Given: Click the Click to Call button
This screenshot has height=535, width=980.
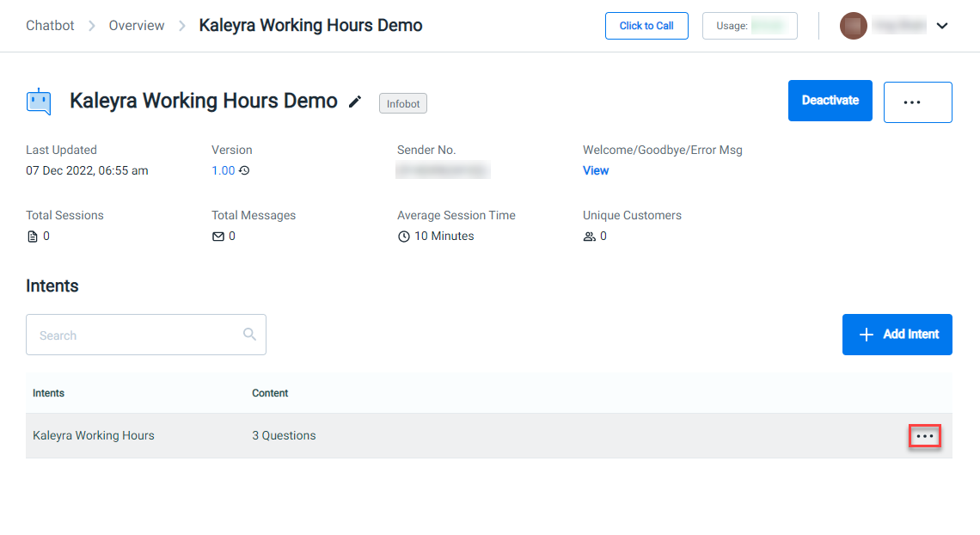Looking at the screenshot, I should point(646,26).
